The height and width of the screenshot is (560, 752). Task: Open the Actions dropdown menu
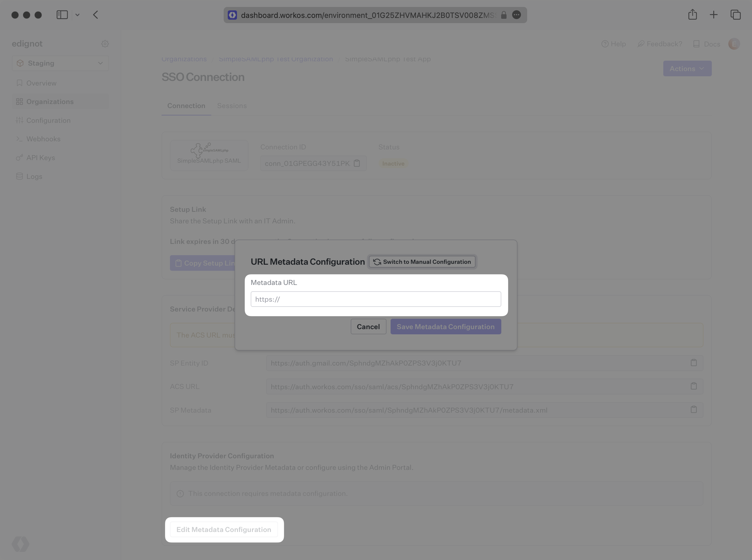point(687,68)
